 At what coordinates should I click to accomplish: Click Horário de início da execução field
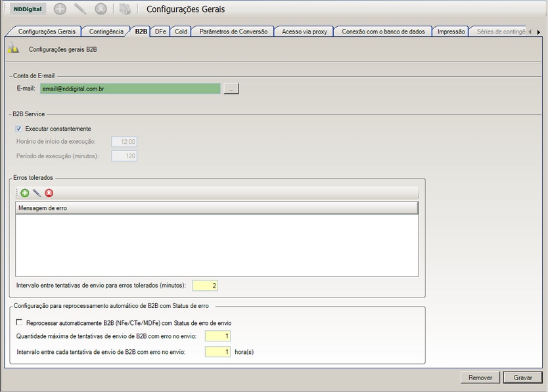(124, 142)
